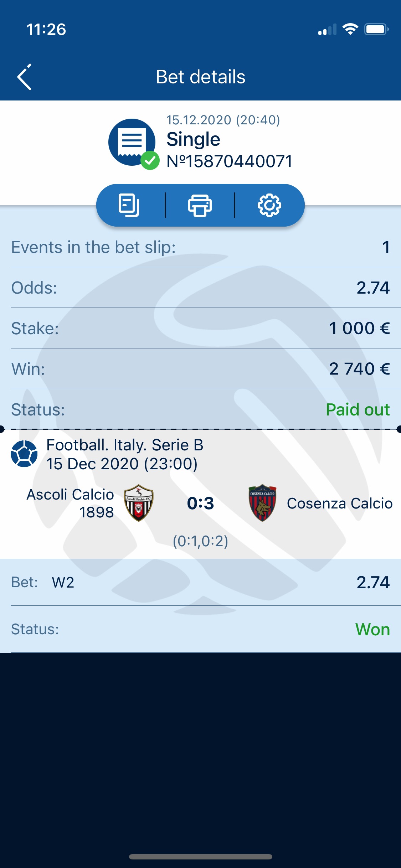
Task: Tap the Ascoli Calcio club crest
Action: [139, 503]
